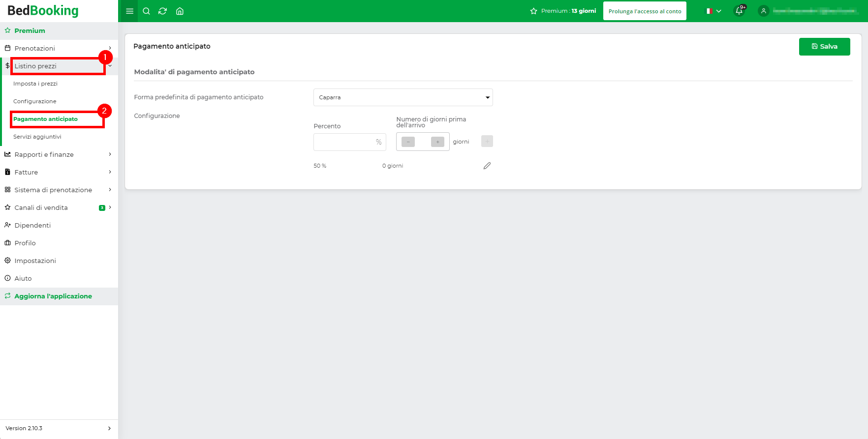Click the '0 giorni' value

coord(393,166)
